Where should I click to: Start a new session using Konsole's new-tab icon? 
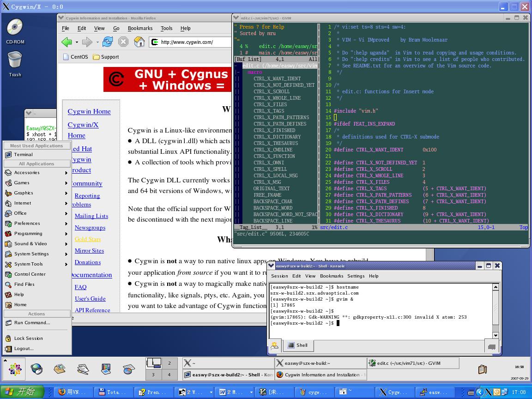tap(274, 345)
